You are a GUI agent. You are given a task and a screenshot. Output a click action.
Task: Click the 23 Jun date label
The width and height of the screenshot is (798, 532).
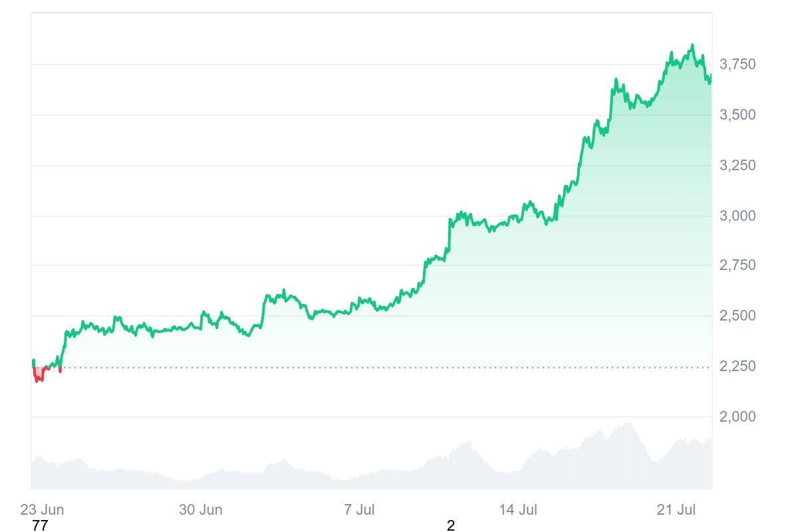42,510
